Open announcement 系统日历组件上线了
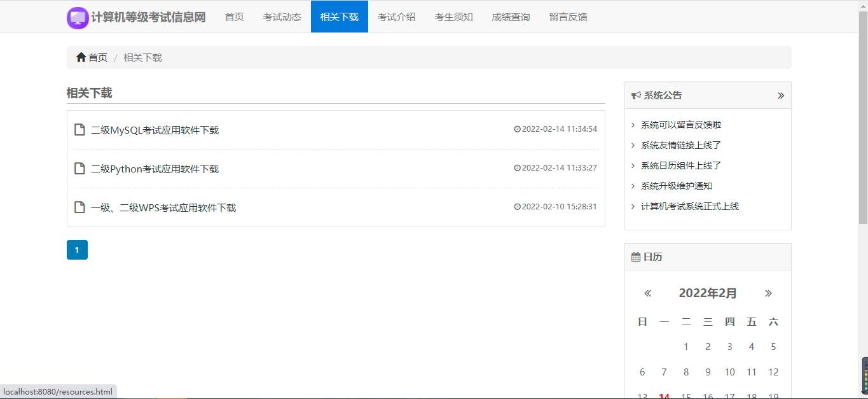Screen dimensions: 868x399 pos(681,165)
